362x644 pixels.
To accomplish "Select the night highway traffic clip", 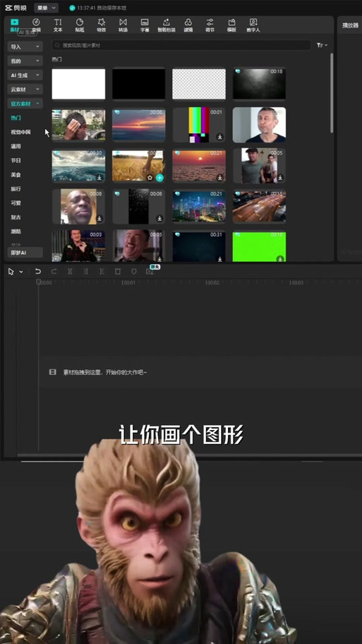I will 260,206.
